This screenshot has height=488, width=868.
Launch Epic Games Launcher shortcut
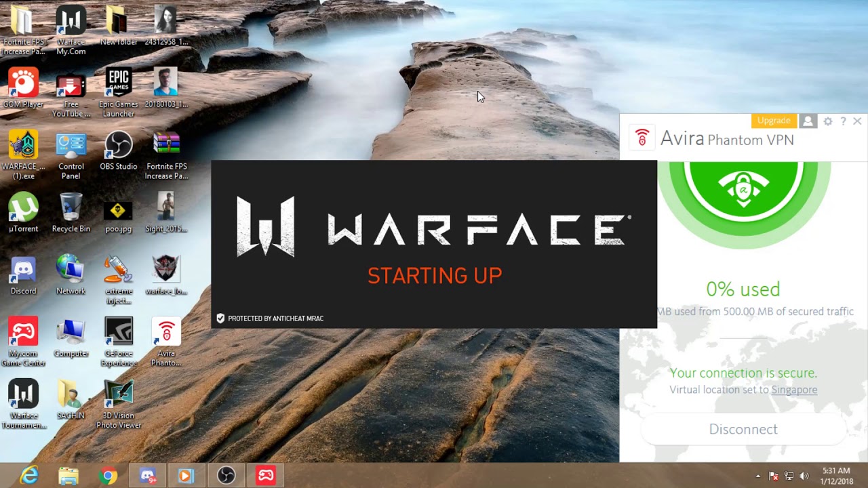(x=118, y=93)
